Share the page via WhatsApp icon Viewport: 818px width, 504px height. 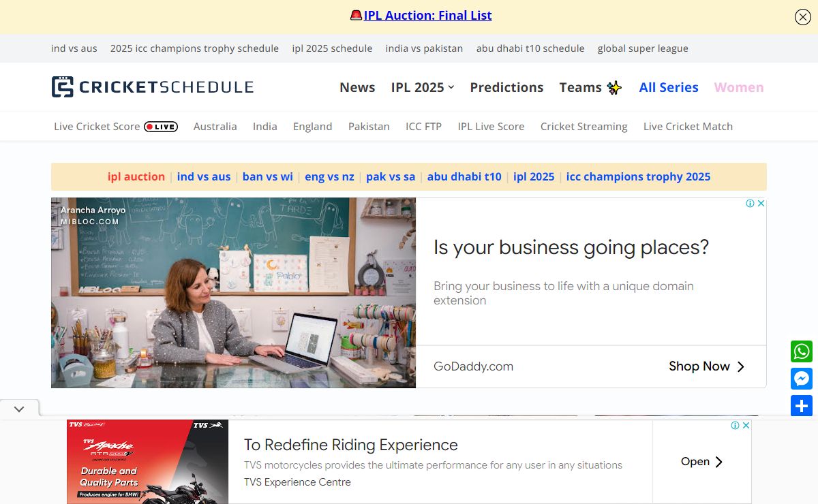(802, 351)
